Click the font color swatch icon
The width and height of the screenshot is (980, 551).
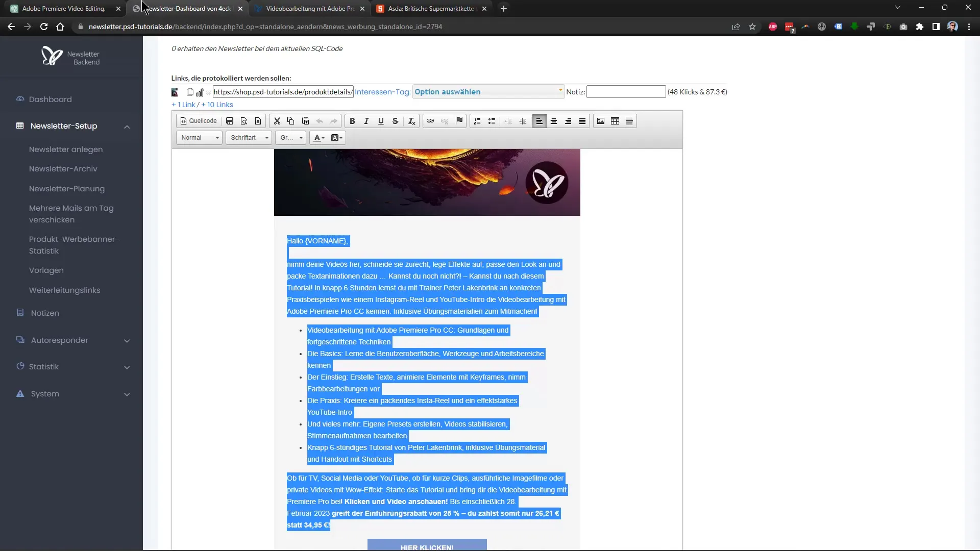pyautogui.click(x=317, y=137)
